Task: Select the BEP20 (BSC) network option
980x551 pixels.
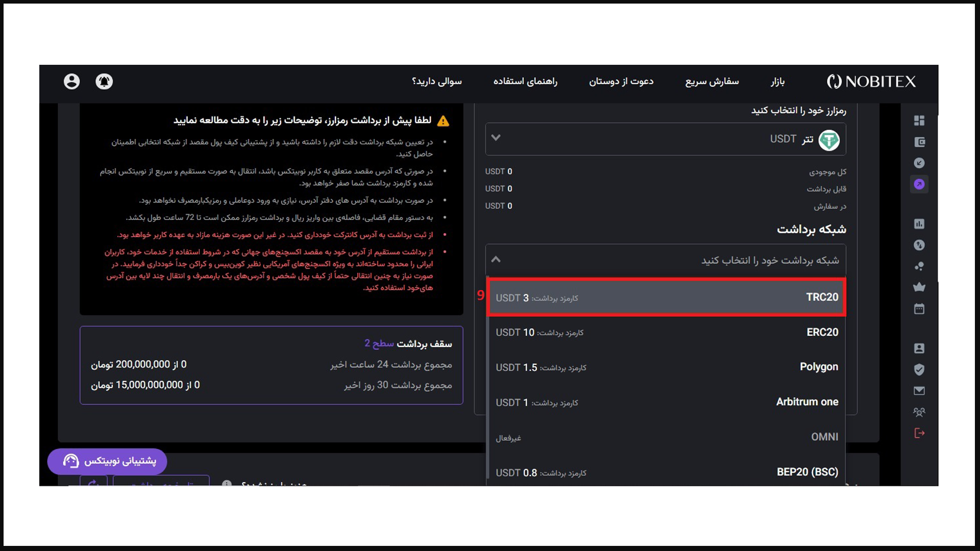Action: [x=666, y=472]
